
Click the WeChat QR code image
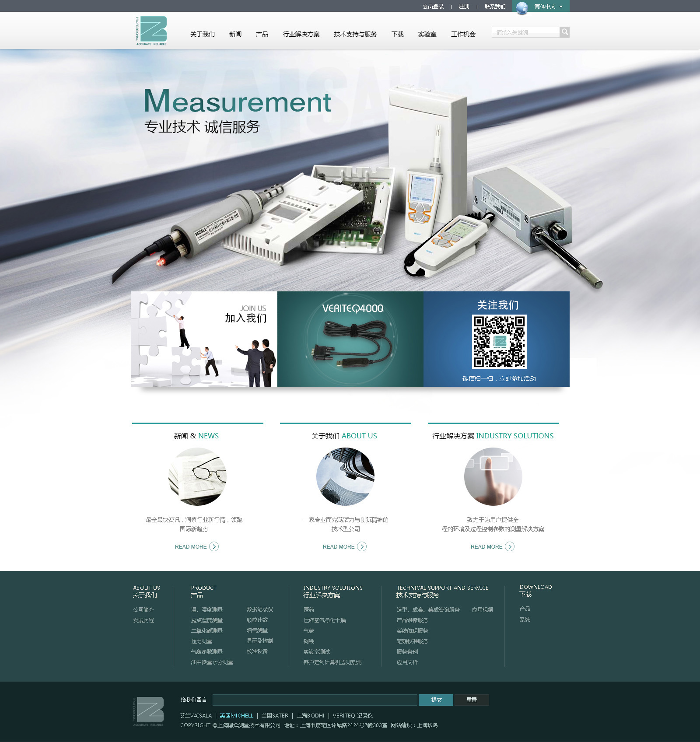click(499, 342)
